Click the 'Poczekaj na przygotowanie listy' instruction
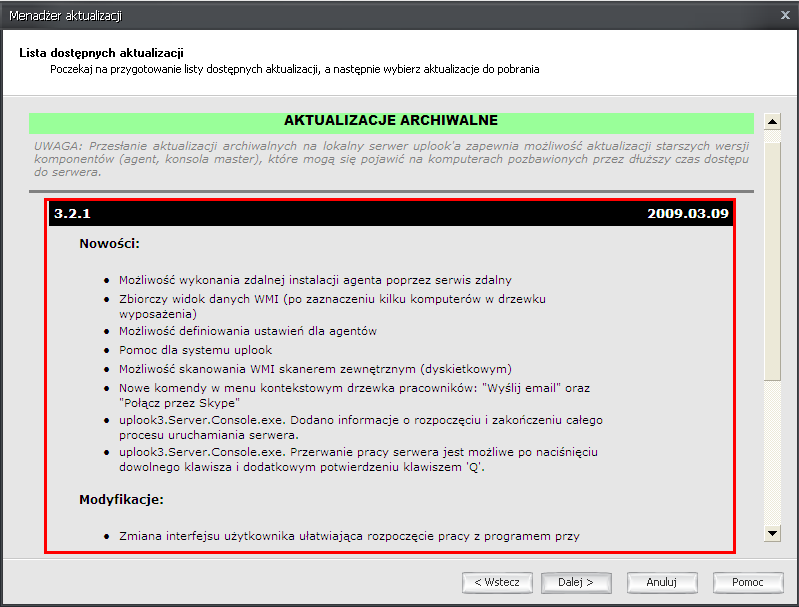The image size is (799, 607). pos(295,69)
